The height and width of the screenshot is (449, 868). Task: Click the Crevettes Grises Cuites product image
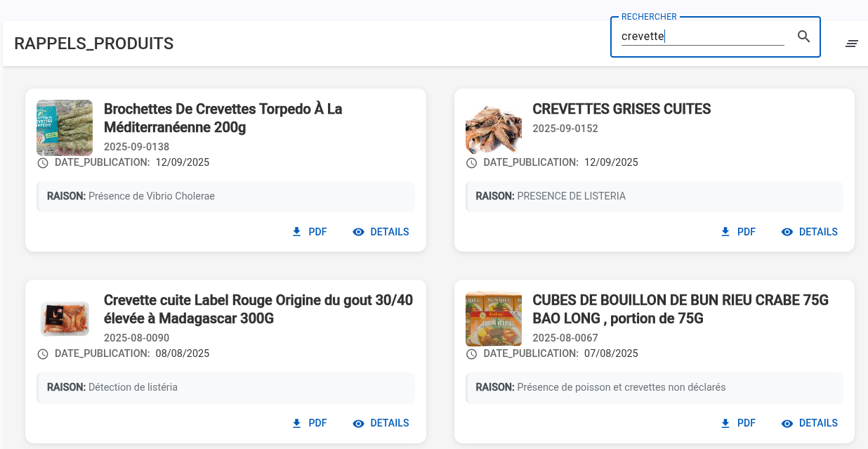coord(494,127)
